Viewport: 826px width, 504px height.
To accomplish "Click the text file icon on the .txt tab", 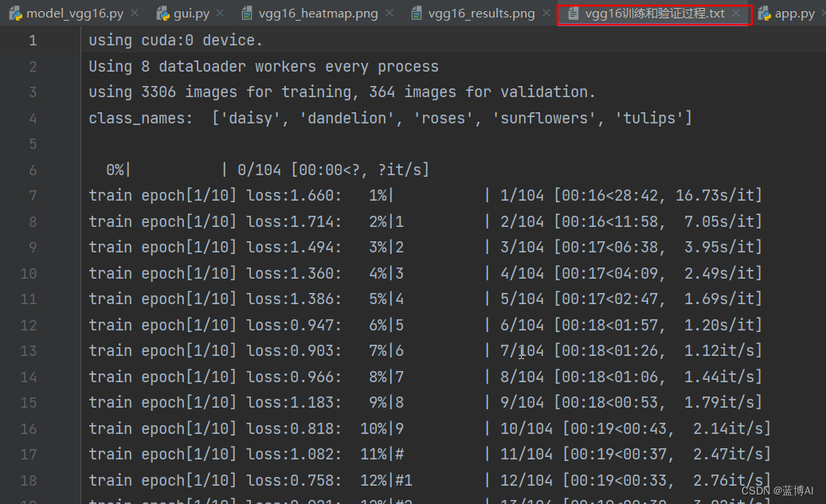I will (x=574, y=14).
